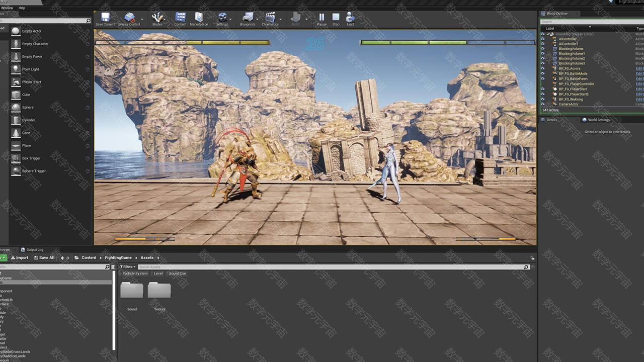Hide AIController with its eye icon
This screenshot has width=644, height=362.
[x=542, y=39]
